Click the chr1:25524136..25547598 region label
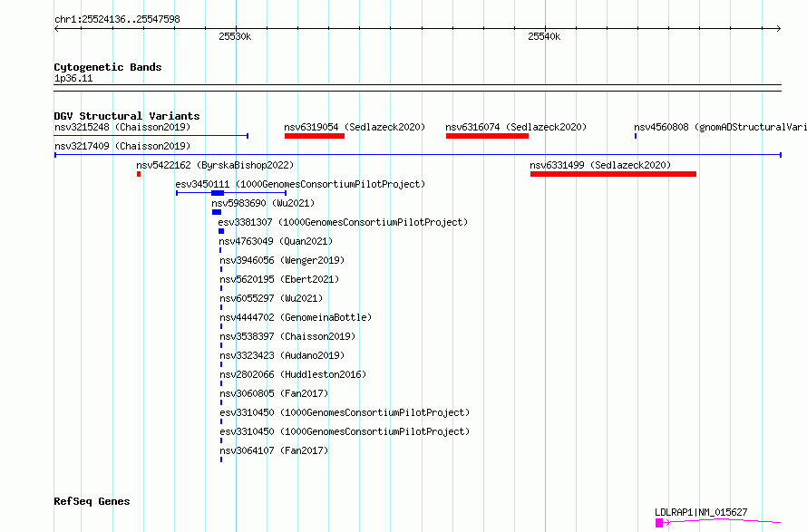This screenshot has height=532, width=807. click(117, 20)
